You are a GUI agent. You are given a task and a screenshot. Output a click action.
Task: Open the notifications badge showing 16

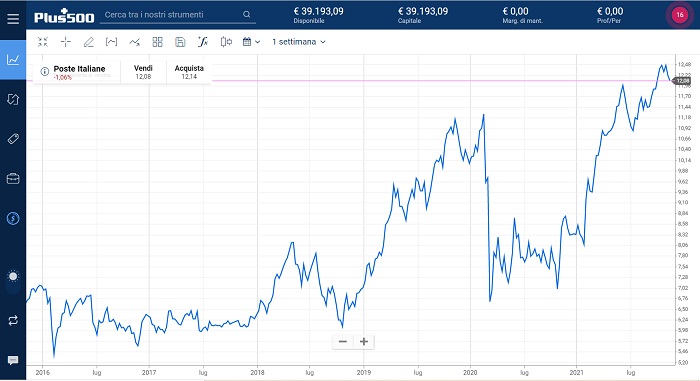[679, 15]
